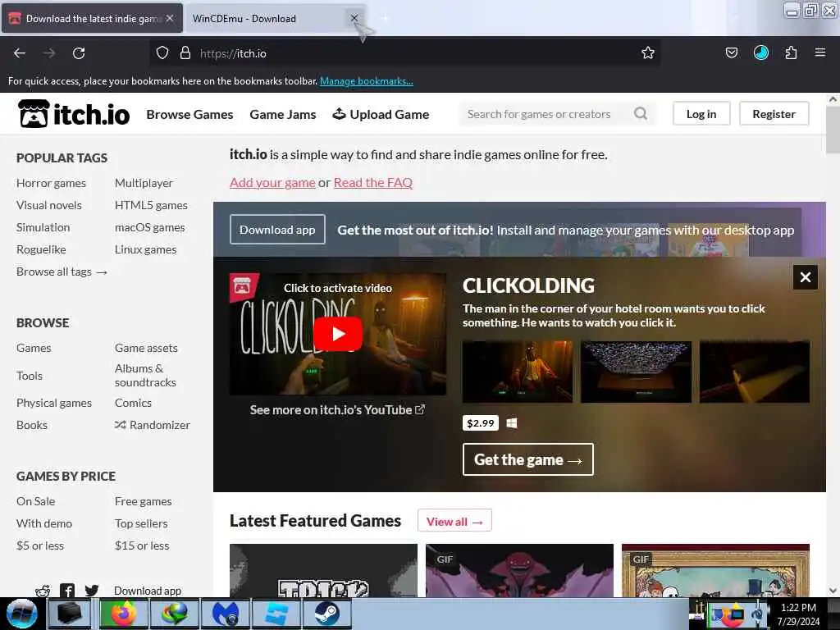Image resolution: width=840 pixels, height=630 pixels.
Task: Play the Clickolding YouTube video
Action: [338, 334]
